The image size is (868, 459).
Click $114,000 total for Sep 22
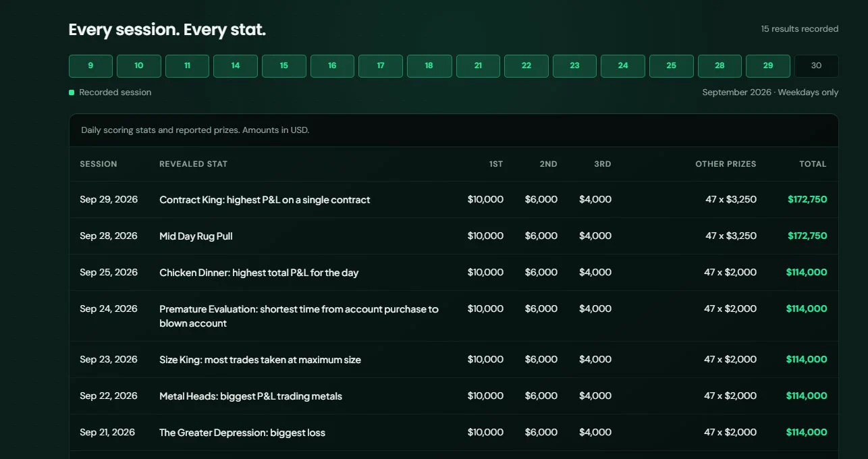807,396
